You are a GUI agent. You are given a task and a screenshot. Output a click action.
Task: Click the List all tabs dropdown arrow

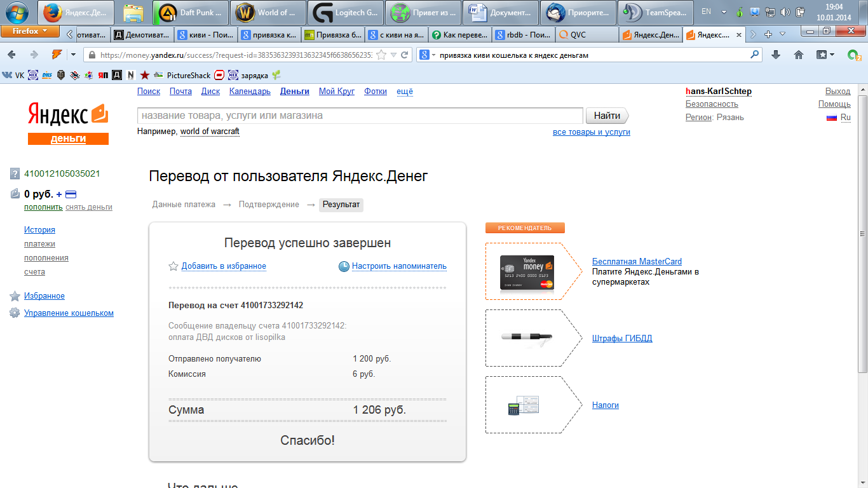(x=783, y=34)
